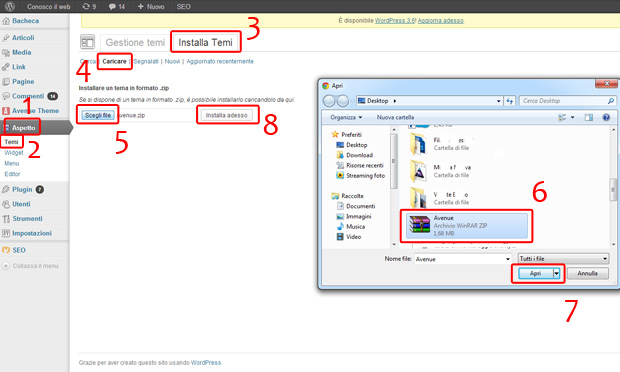Open the comments bubble showing 14

click(117, 6)
